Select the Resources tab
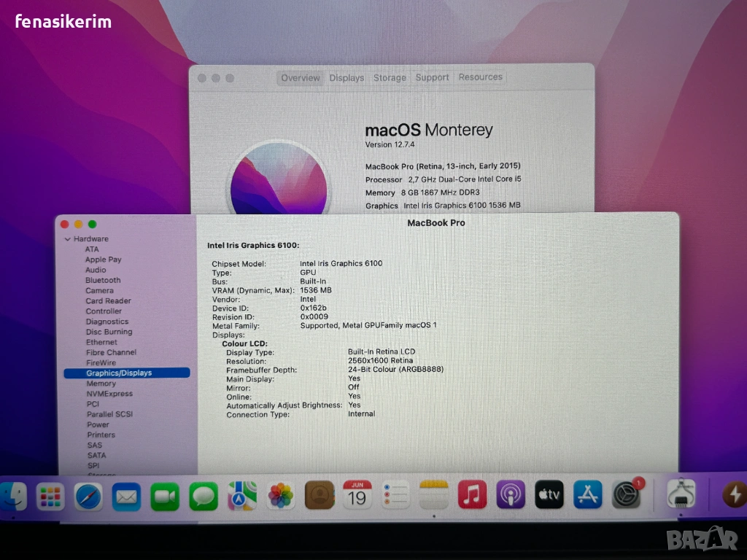The height and width of the screenshot is (560, 747). tap(480, 77)
